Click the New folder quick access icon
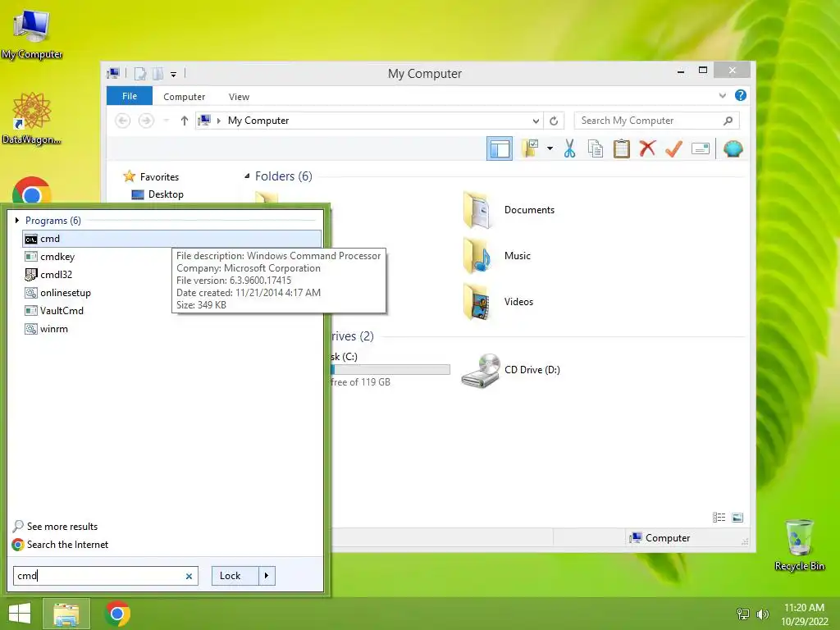Image resolution: width=840 pixels, height=630 pixels. click(x=158, y=73)
